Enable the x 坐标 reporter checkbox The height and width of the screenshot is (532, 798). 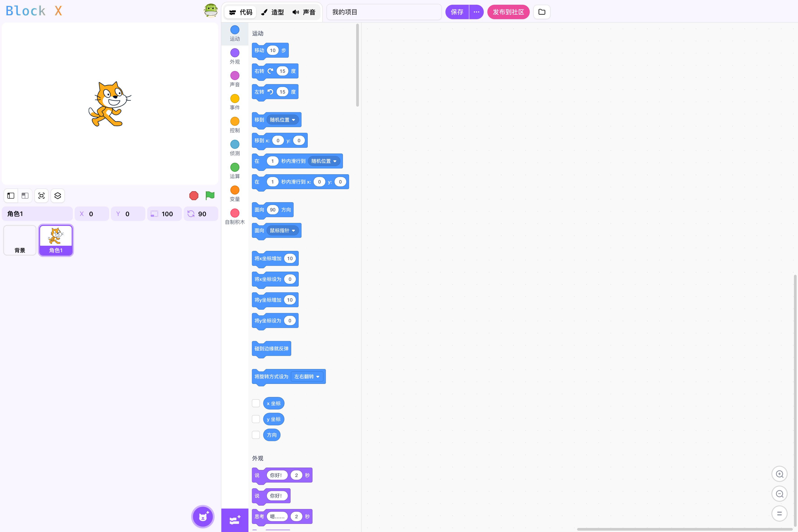click(x=256, y=403)
